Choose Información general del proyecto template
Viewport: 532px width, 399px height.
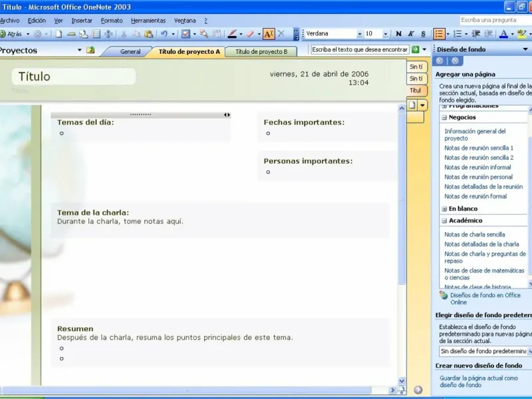click(475, 135)
